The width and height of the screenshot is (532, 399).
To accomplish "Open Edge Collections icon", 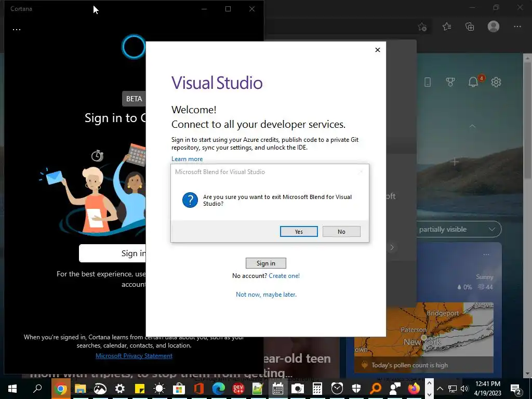I will [x=470, y=26].
